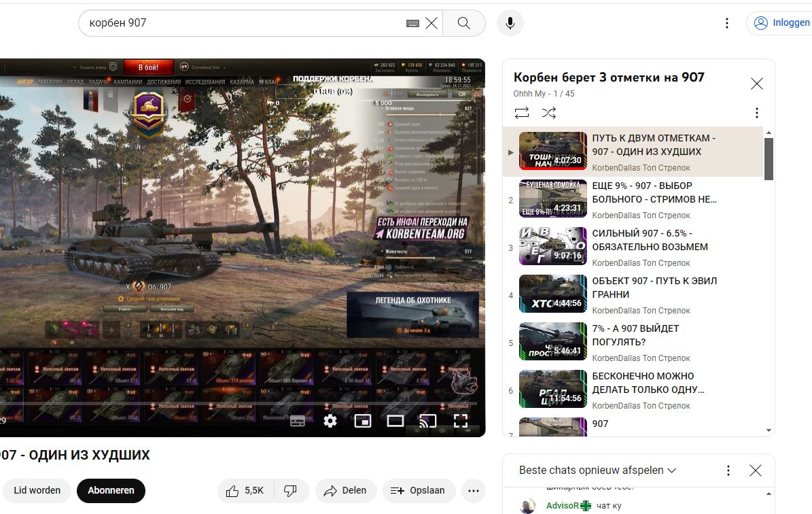
Task: Click thumbnail with duration 4:44:56
Action: [553, 294]
